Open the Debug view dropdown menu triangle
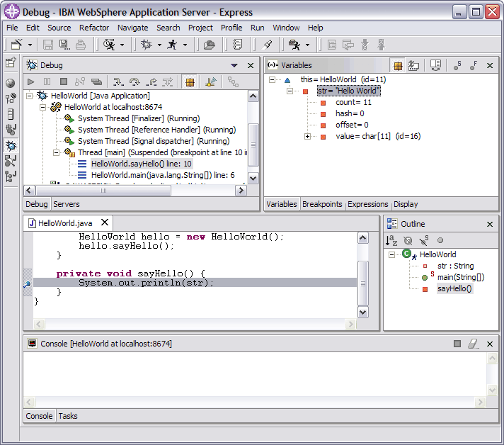Screen dimensions: 504x445 tap(234, 65)
